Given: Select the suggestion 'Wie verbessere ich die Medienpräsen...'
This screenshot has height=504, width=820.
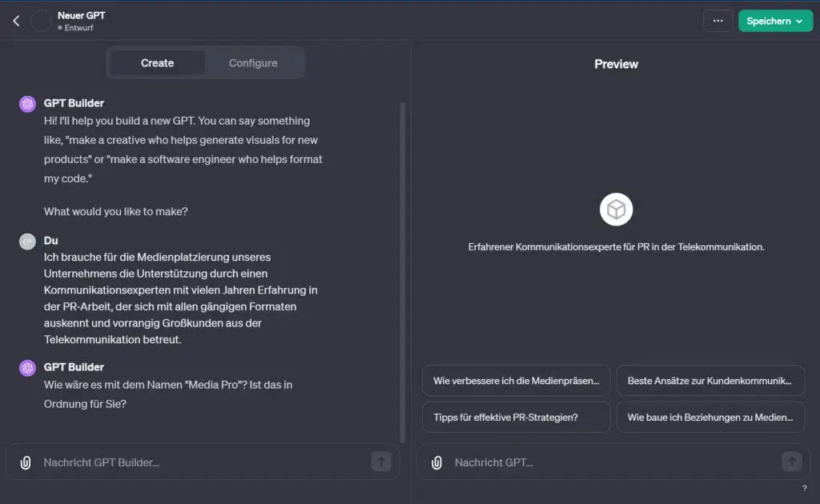Looking at the screenshot, I should coord(517,381).
